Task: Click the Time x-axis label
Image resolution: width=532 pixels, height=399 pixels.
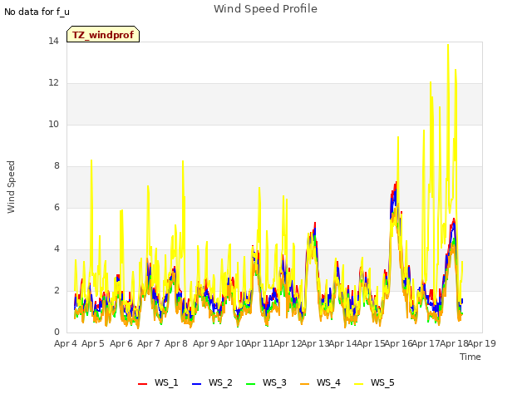Action: (470, 357)
